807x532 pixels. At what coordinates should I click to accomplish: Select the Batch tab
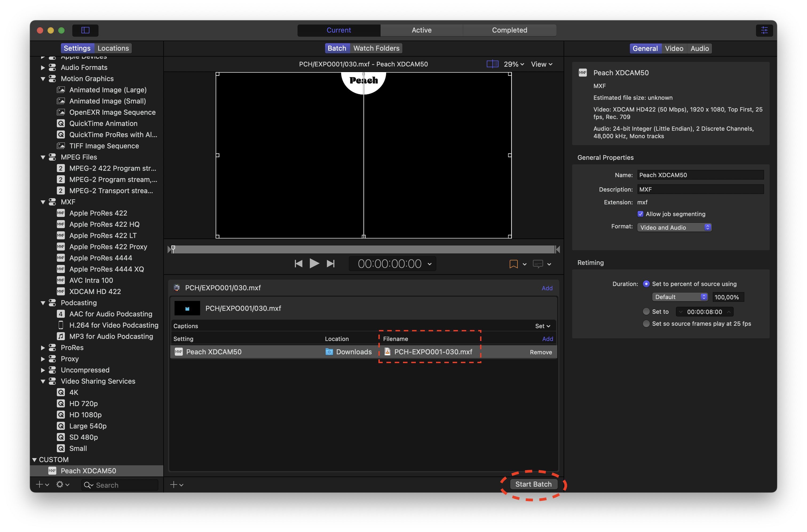click(337, 48)
